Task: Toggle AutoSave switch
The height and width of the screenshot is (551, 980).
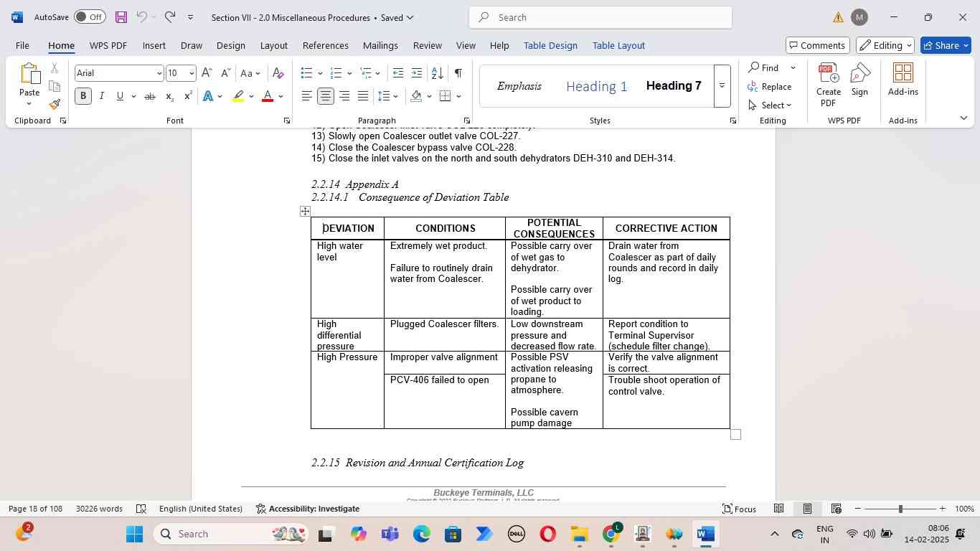Action: pyautogui.click(x=90, y=17)
